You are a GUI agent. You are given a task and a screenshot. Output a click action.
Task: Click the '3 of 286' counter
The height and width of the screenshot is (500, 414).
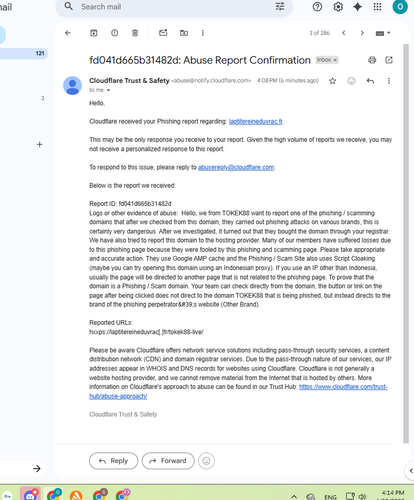click(319, 33)
